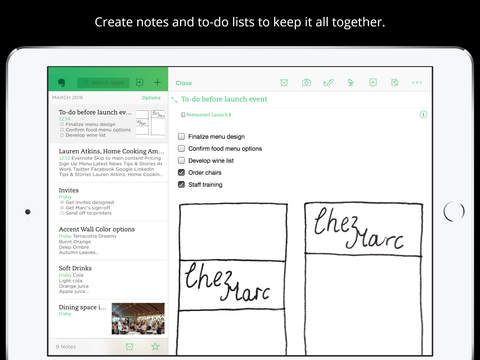480x360 pixels.
Task: Check the Confirm food menu options box
Action: (181, 148)
